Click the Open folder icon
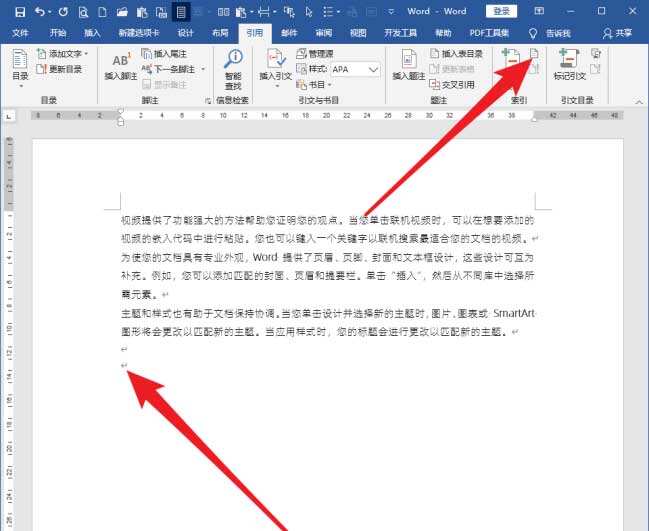 tap(122, 12)
